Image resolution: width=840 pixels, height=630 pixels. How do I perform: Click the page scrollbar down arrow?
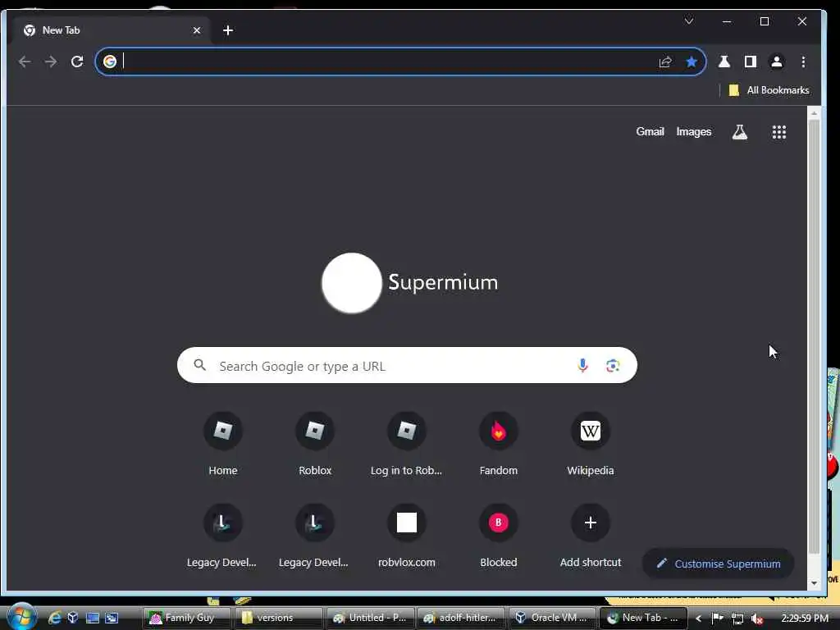814,583
